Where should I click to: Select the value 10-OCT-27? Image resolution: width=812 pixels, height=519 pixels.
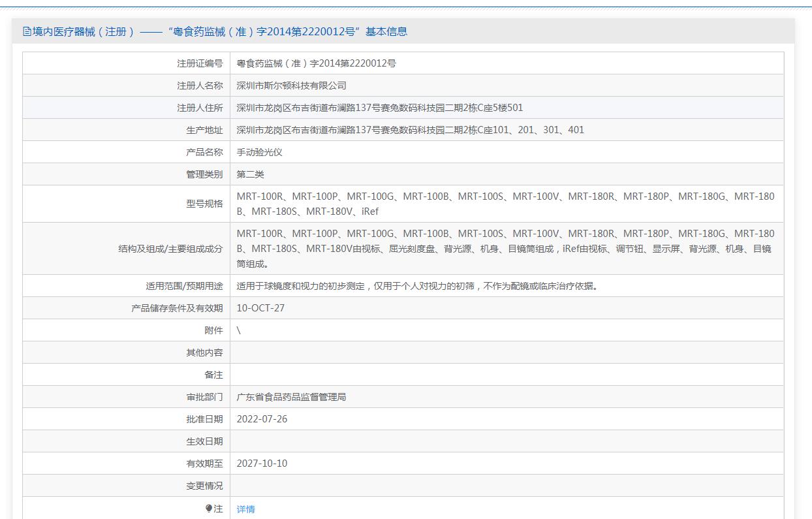(x=260, y=308)
